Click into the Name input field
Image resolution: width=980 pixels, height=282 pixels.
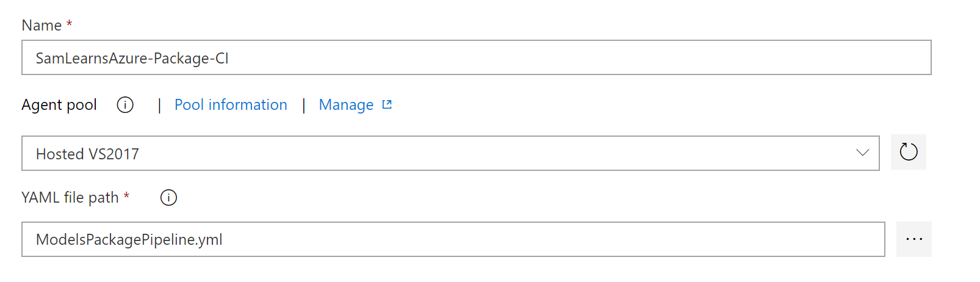tap(476, 57)
